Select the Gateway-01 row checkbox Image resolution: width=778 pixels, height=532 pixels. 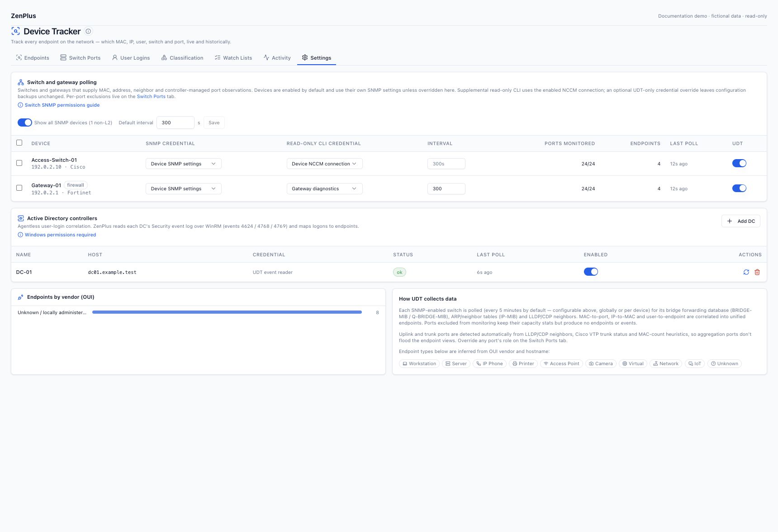pyautogui.click(x=19, y=188)
